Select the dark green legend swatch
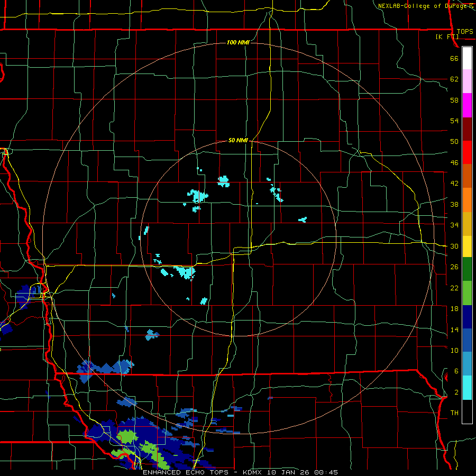 [x=467, y=269]
